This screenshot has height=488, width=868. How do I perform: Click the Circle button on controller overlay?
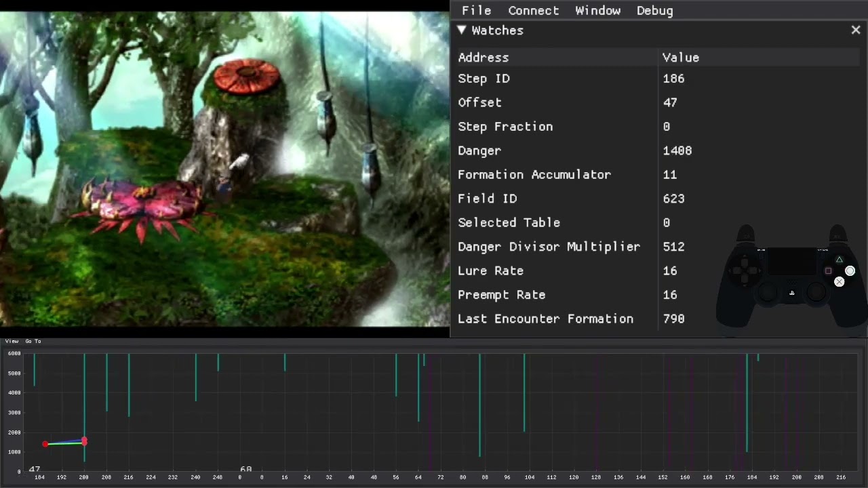click(850, 271)
